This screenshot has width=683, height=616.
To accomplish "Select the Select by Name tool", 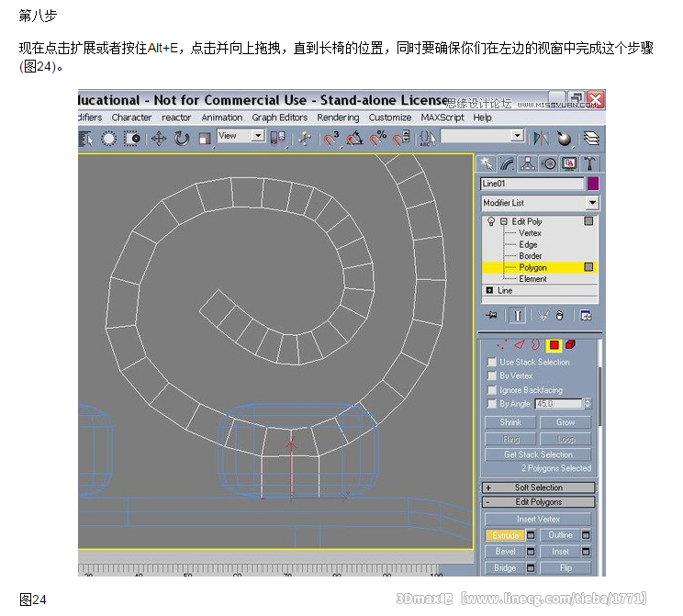I will [x=85, y=139].
